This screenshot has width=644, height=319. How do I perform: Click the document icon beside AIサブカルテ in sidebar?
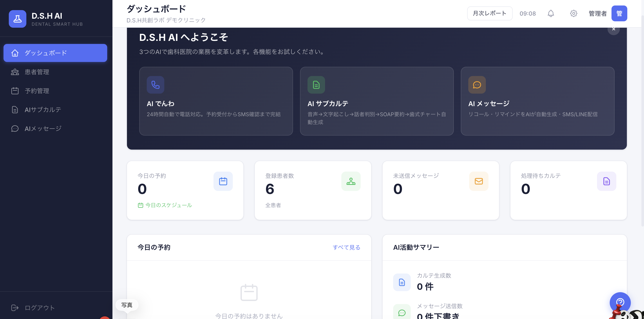[x=15, y=109]
